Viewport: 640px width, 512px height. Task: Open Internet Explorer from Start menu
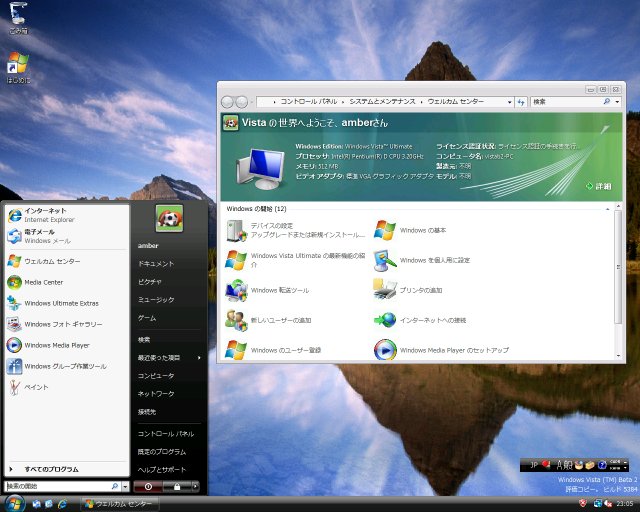click(x=67, y=215)
